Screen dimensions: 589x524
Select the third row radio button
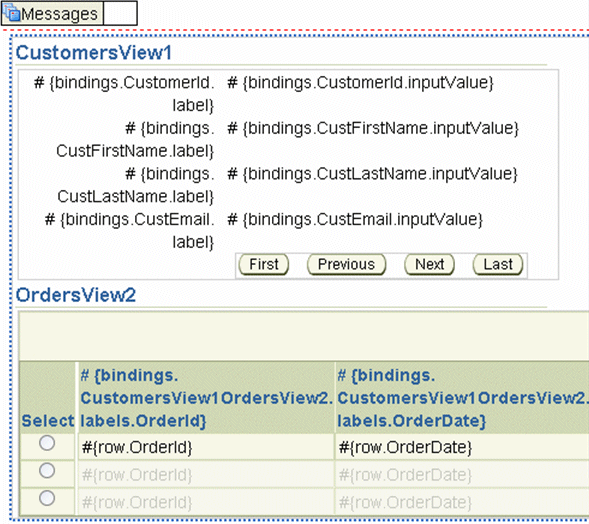pyautogui.click(x=47, y=498)
